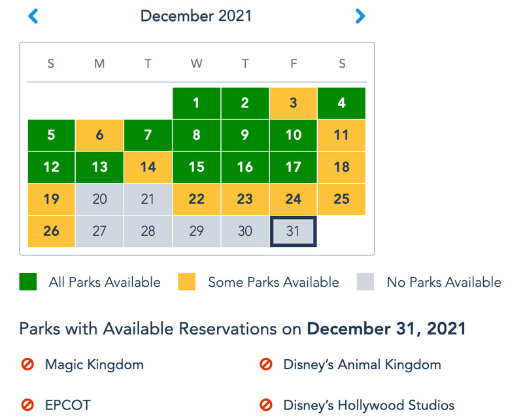The image size is (523, 420).
Task: Go to previous month with left arrow
Action: tap(33, 16)
